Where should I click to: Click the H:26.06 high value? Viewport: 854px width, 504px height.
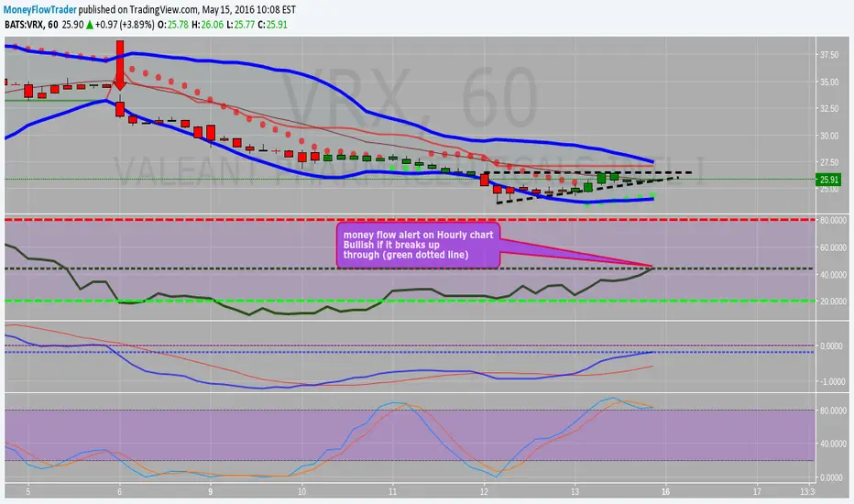[207, 25]
